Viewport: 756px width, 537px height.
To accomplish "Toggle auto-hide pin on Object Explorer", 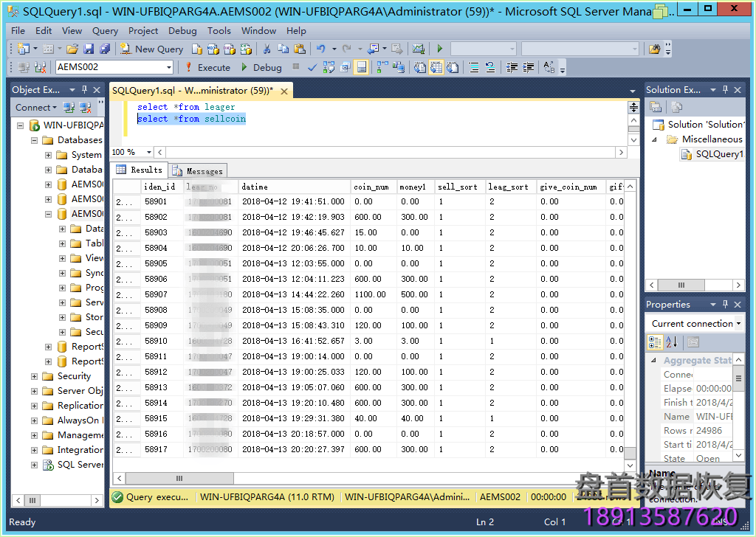I will 84,89.
